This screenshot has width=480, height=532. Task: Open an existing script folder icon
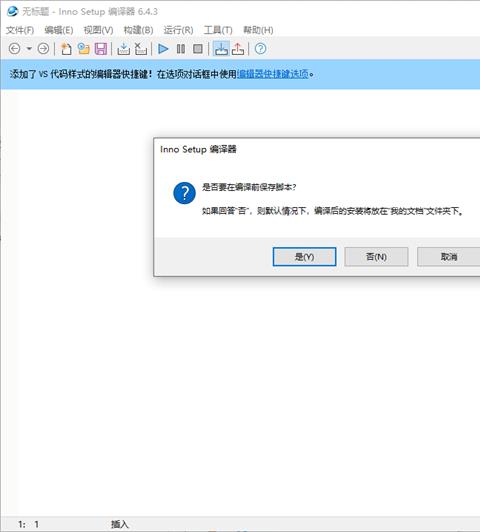pyautogui.click(x=83, y=49)
